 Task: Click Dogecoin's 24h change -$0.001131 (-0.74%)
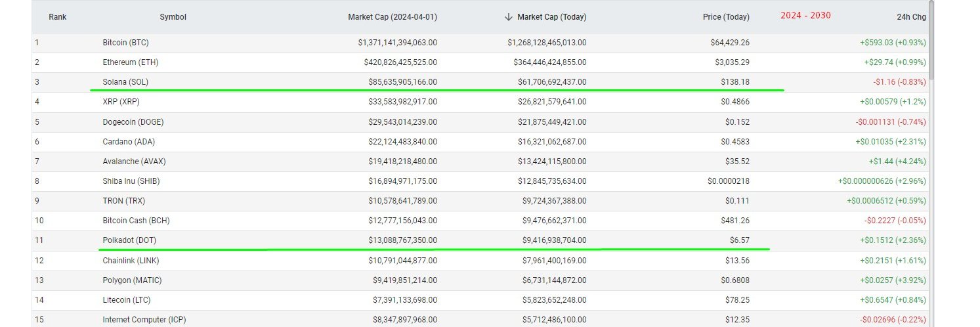click(x=891, y=122)
